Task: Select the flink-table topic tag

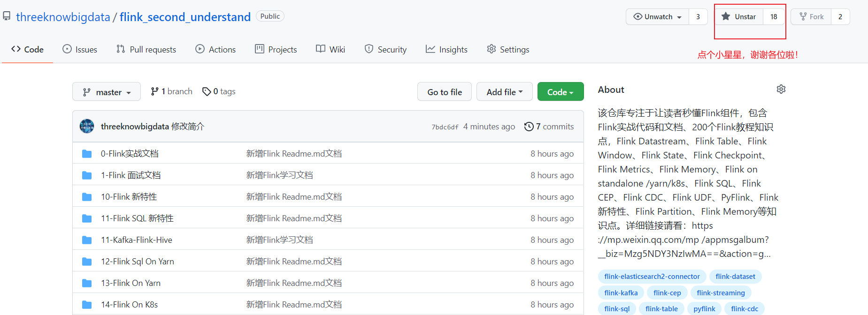Action: (661, 308)
